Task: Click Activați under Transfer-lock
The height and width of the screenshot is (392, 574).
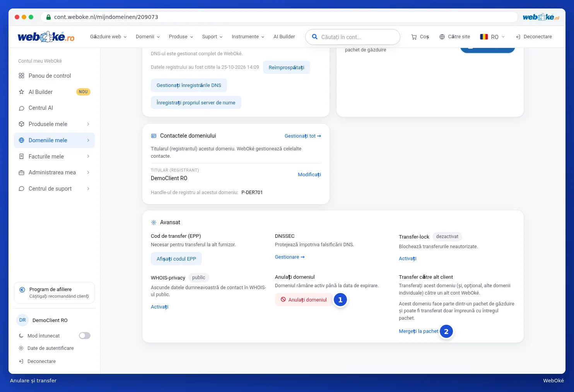Action: (408, 259)
